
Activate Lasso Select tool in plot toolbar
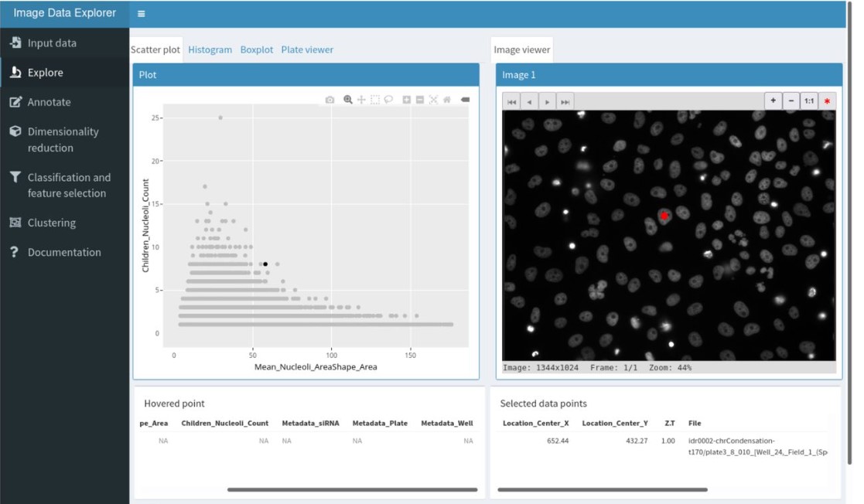pos(388,100)
